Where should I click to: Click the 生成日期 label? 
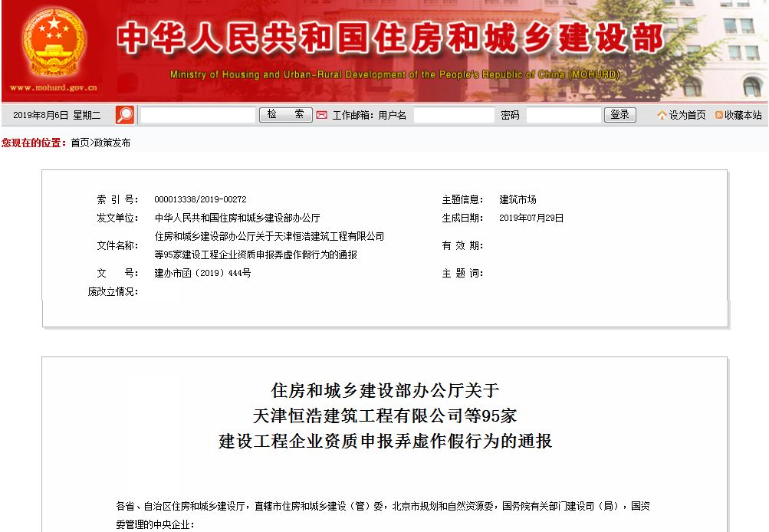[x=462, y=218]
